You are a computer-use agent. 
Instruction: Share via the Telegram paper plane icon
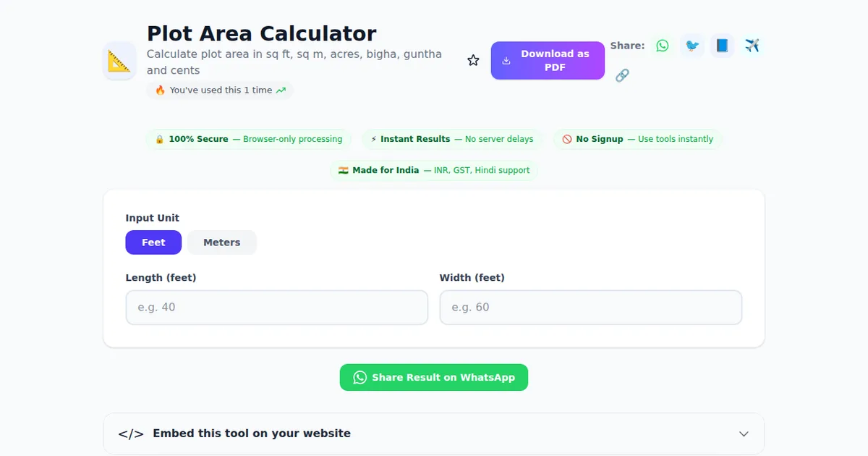point(752,46)
